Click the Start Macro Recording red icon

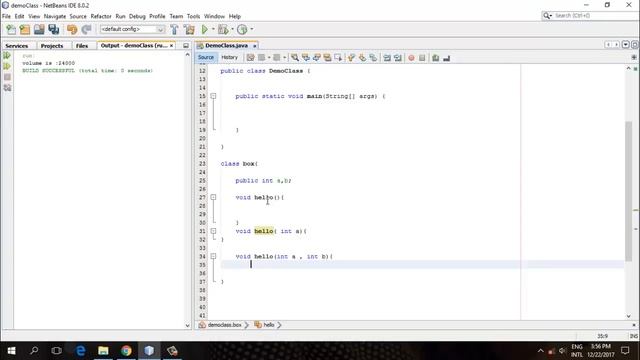(411, 58)
